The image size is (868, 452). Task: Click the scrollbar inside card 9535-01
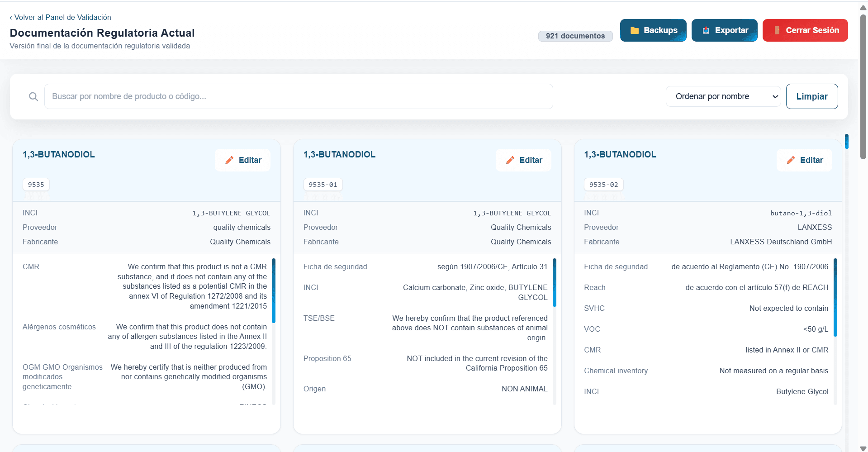555,282
